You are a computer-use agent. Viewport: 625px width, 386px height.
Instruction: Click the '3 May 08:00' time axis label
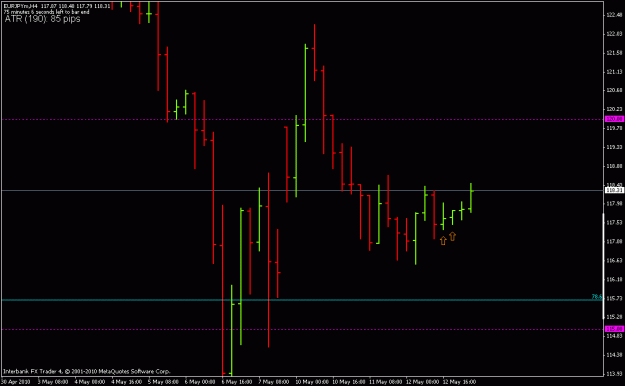(x=53, y=382)
